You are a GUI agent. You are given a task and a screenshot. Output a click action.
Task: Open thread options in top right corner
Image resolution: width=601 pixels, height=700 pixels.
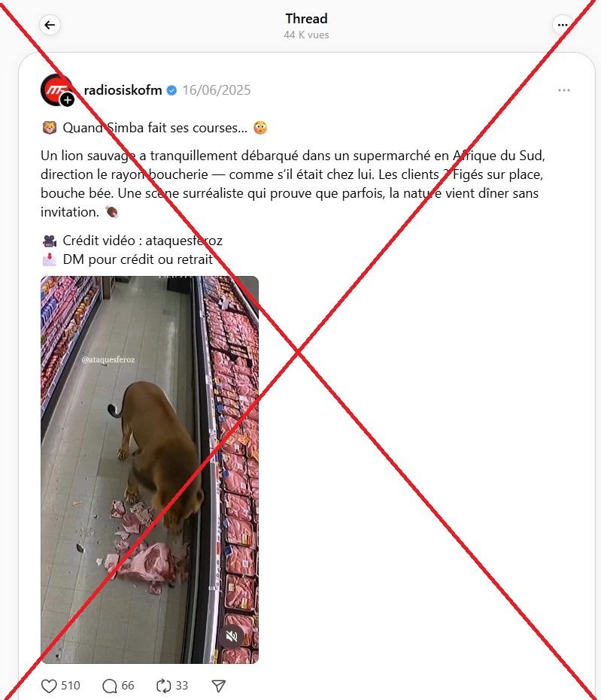pos(563,25)
